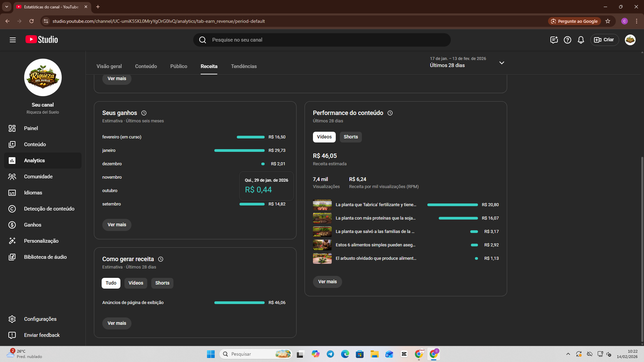This screenshot has height=362, width=644.
Task: Open the hamburger navigation menu
Action: [13, 40]
